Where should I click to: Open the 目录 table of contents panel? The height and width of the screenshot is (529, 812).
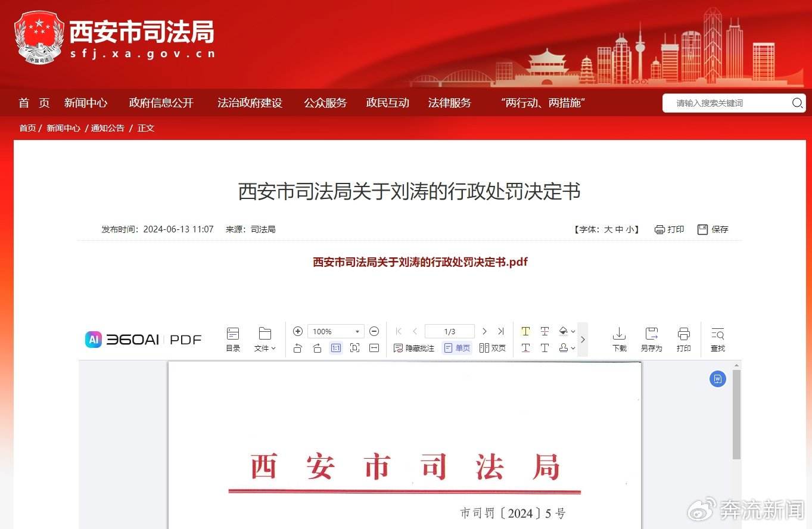[x=233, y=340]
